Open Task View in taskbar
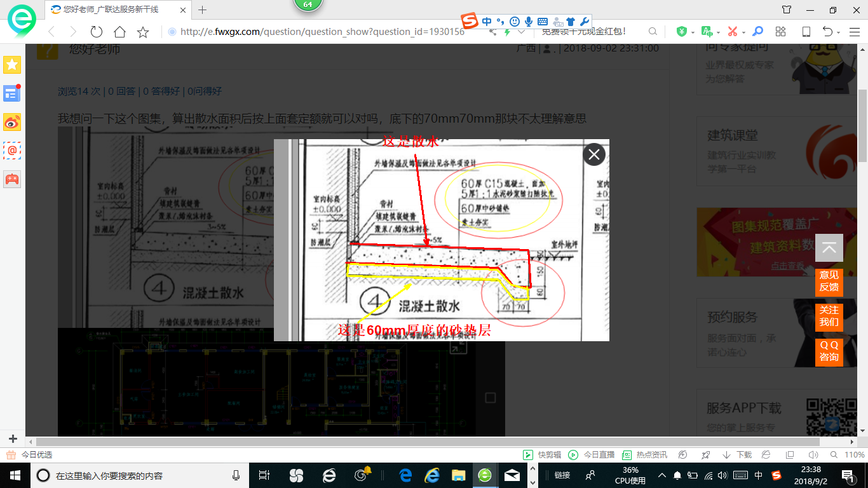This screenshot has width=868, height=488. click(x=265, y=475)
